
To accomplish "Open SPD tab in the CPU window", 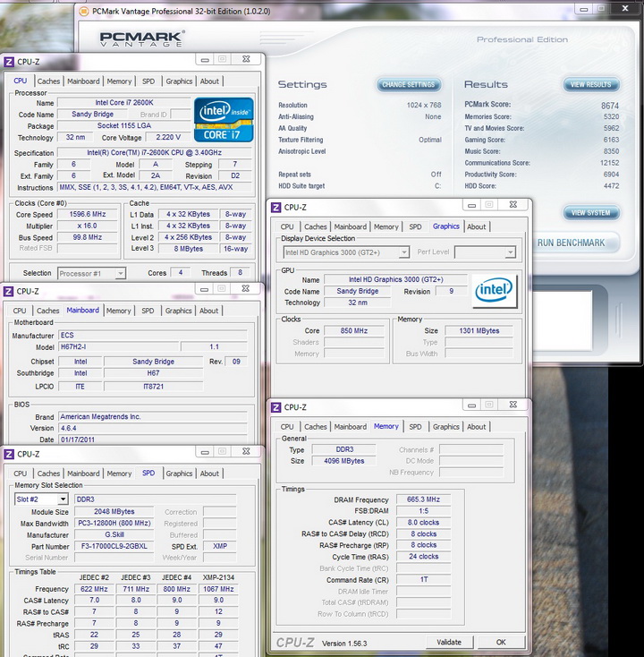I will pyautogui.click(x=148, y=81).
